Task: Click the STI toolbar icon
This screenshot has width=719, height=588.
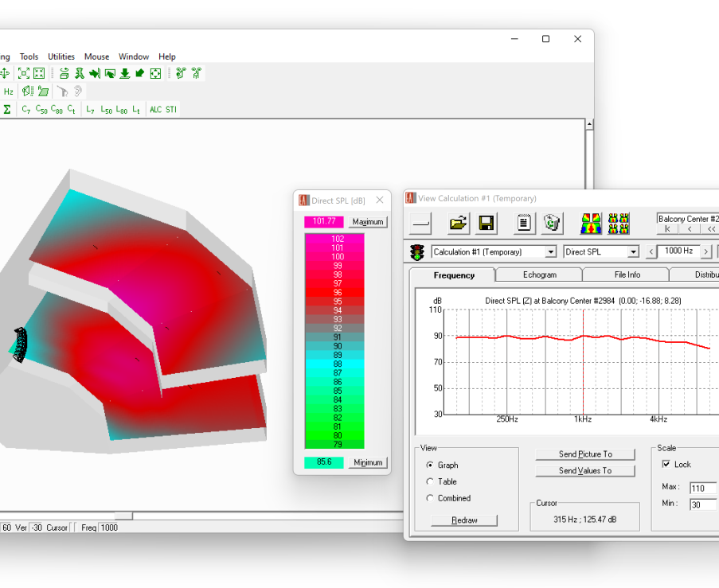Action: coord(171,110)
